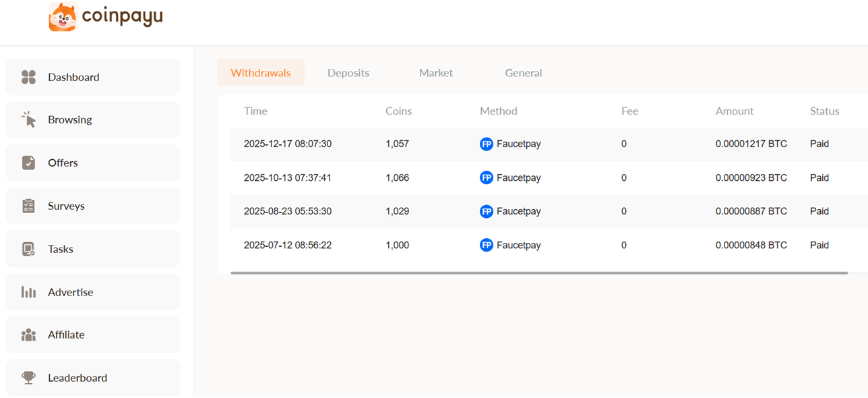Select the General tab
868x398 pixels.
[524, 73]
